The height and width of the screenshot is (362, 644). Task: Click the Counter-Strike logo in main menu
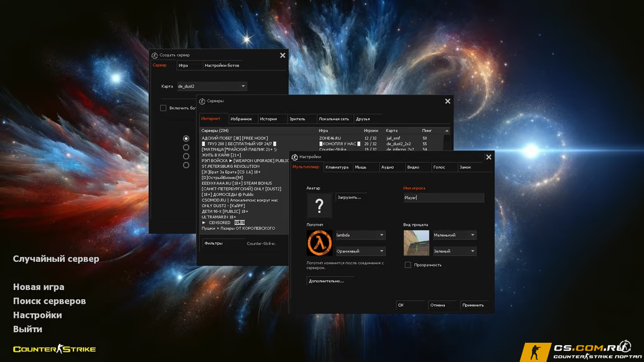[54, 350]
